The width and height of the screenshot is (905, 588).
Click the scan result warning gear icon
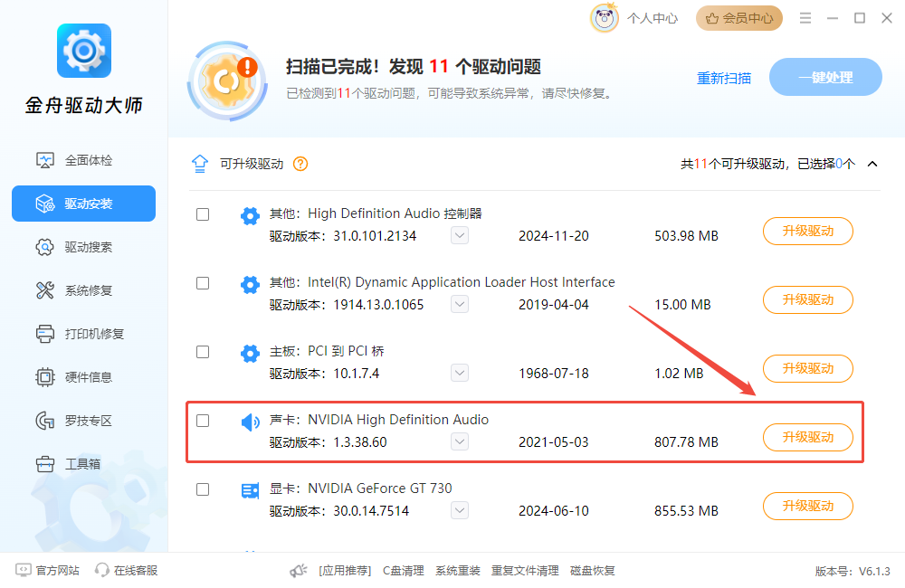pyautogui.click(x=228, y=81)
